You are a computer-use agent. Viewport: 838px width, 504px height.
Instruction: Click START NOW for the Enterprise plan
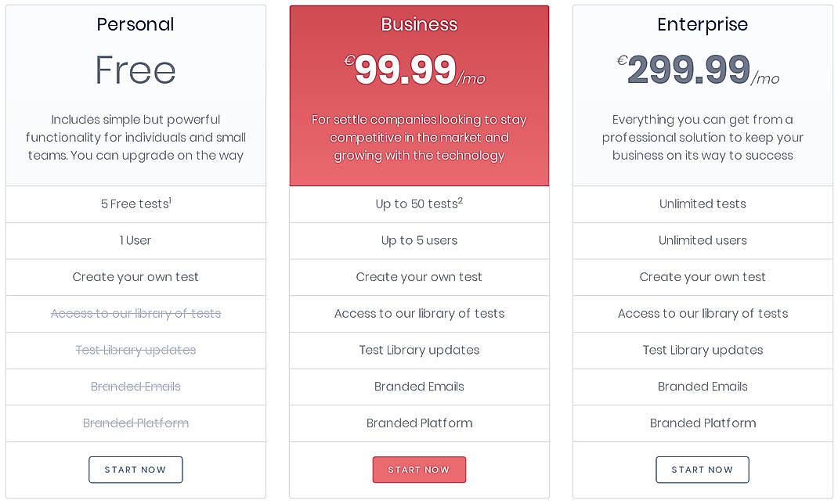pos(703,470)
